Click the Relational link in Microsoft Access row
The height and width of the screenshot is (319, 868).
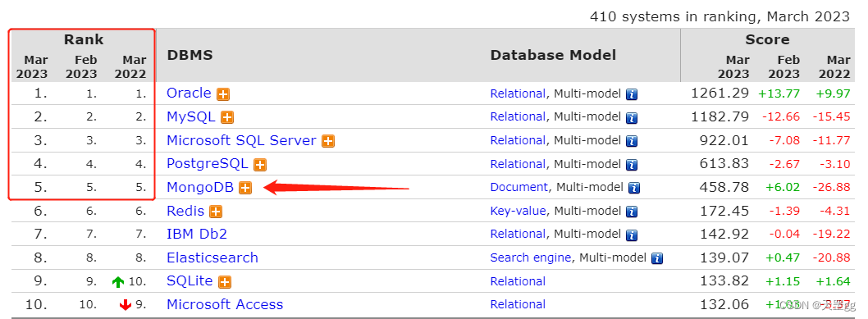point(518,304)
